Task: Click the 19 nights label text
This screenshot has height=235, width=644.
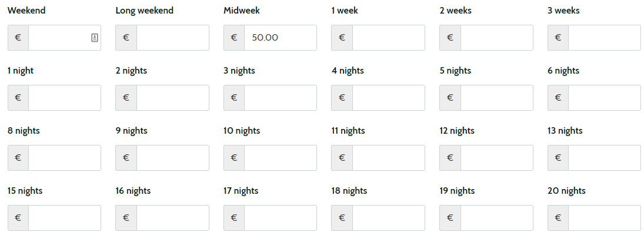Action: (457, 191)
